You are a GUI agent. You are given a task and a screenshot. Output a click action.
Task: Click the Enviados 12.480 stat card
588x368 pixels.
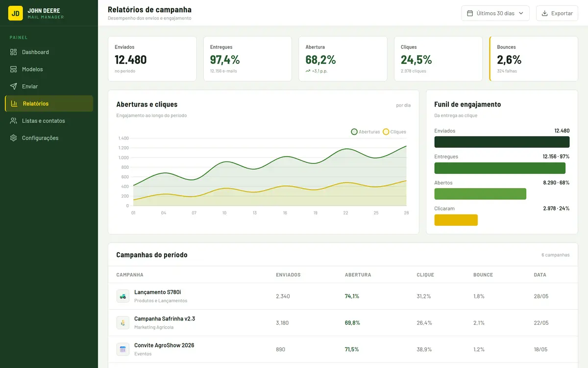152,59
